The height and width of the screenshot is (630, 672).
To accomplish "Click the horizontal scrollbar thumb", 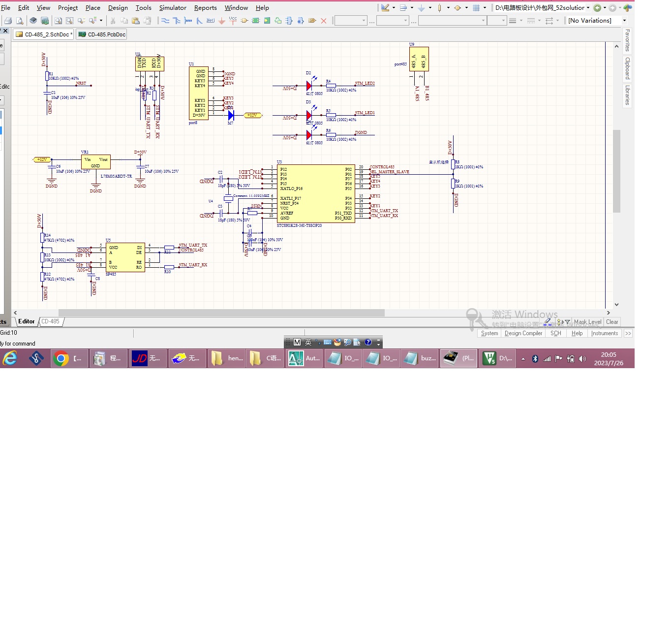I will [221, 313].
